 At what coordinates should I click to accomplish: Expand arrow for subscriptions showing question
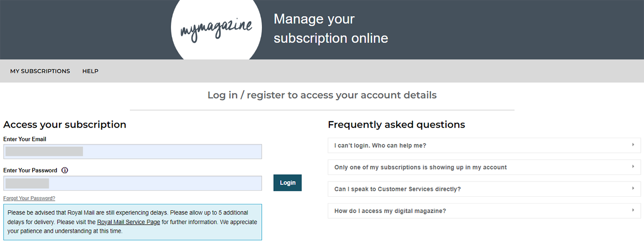tap(633, 167)
